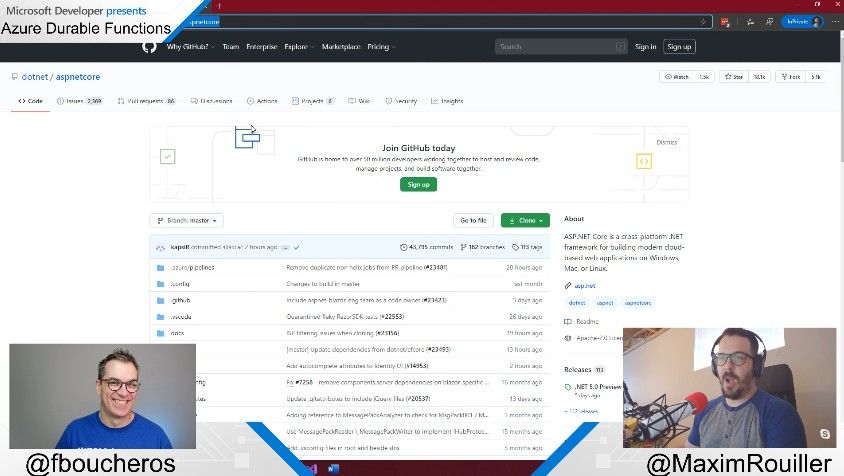This screenshot has width=844, height=476.
Task: Open the docs folder
Action: 177,333
